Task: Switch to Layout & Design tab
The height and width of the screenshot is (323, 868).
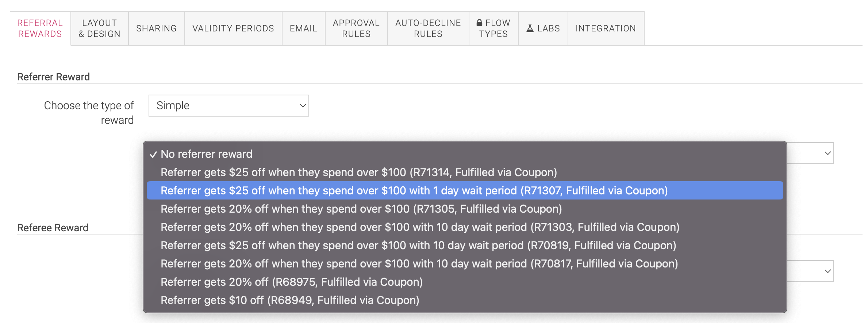Action: pos(100,28)
